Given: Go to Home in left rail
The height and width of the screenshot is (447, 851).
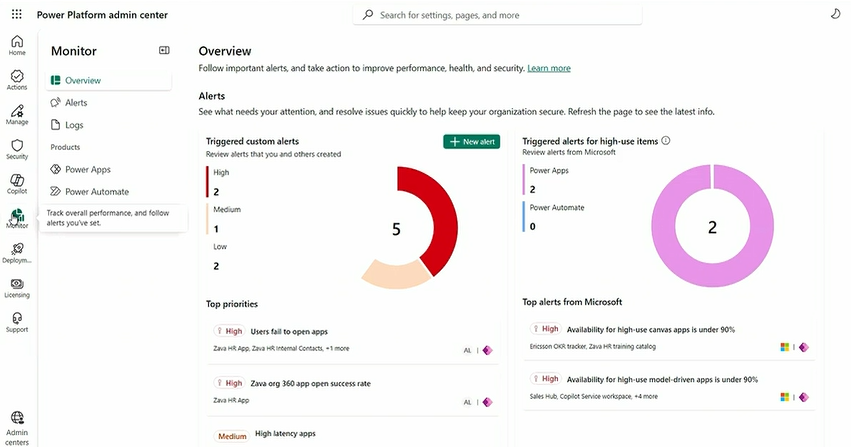Looking at the screenshot, I should [17, 45].
